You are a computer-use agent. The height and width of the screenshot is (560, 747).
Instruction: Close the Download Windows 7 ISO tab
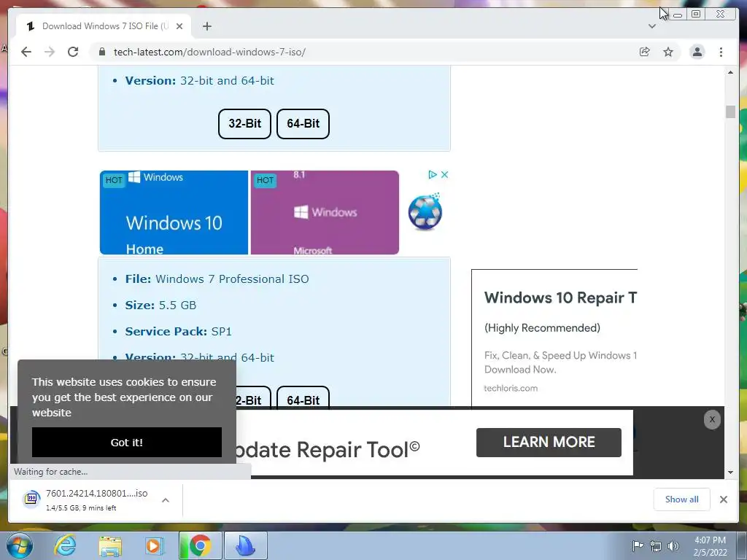tap(179, 26)
